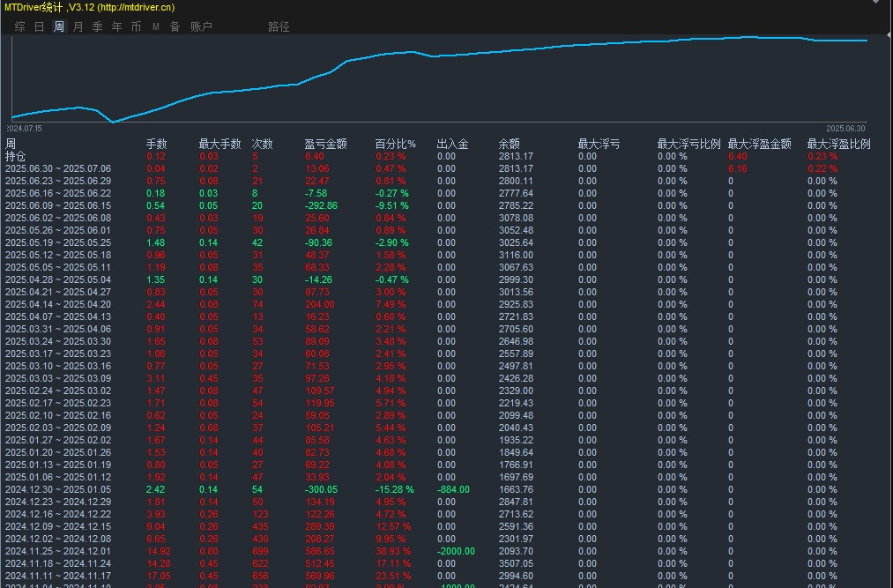Click the 盈亏金额 column header
The height and width of the screenshot is (588, 893).
point(326,144)
